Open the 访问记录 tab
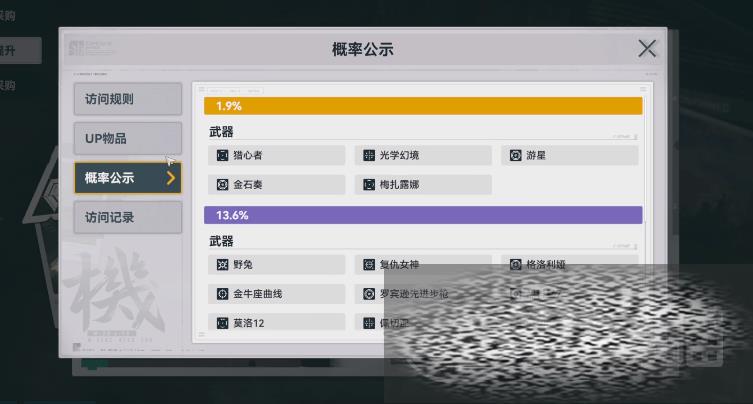The image size is (753, 404). (x=128, y=217)
